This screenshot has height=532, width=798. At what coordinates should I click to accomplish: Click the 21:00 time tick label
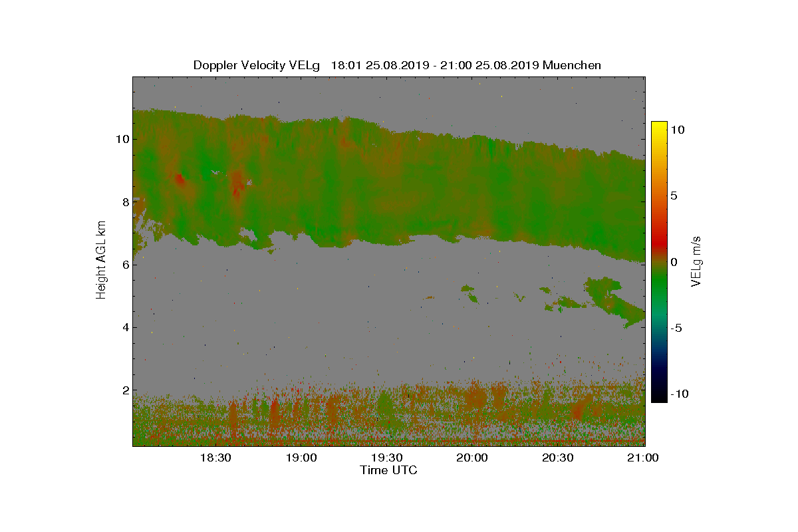click(x=643, y=458)
